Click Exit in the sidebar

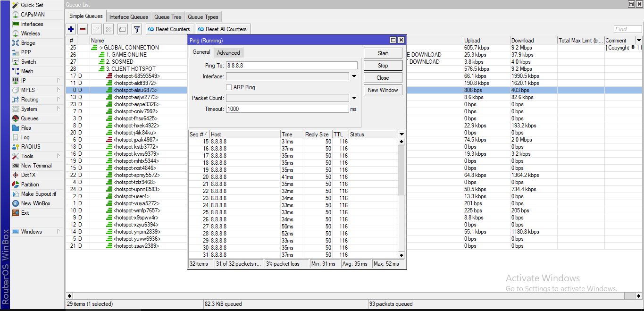click(x=25, y=213)
